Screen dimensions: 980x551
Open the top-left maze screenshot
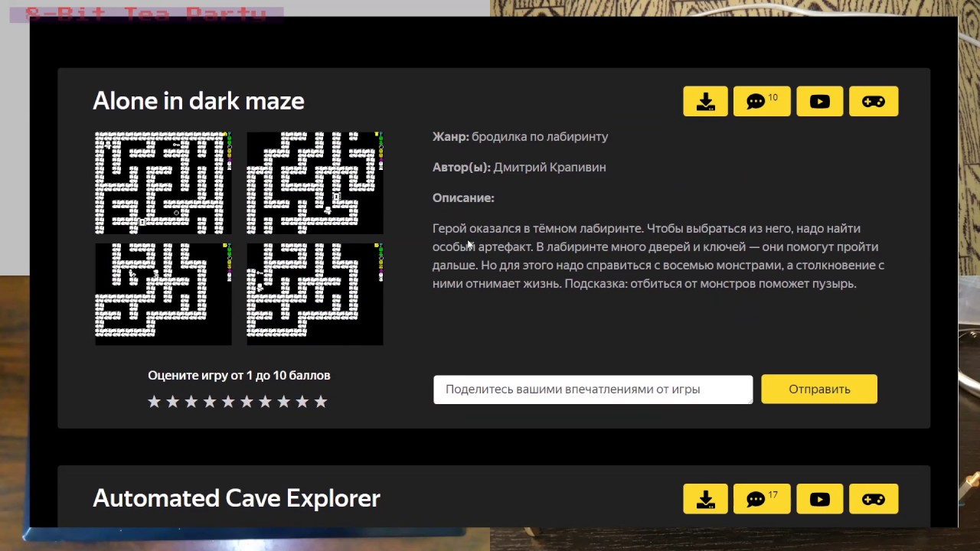pos(163,183)
